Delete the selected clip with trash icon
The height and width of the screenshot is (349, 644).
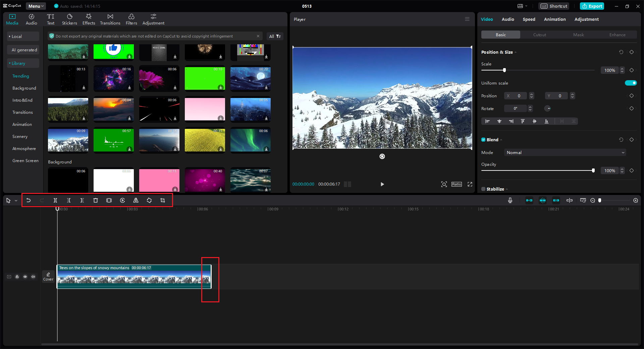point(96,200)
